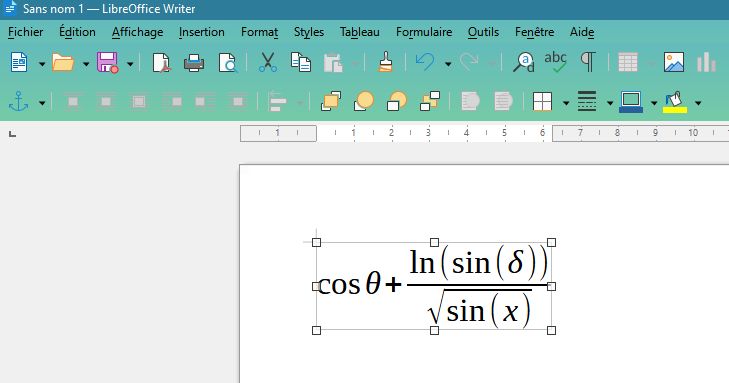Set wrap to None (first wrap icon)
The width and height of the screenshot is (729, 383).
pyautogui.click(x=73, y=101)
